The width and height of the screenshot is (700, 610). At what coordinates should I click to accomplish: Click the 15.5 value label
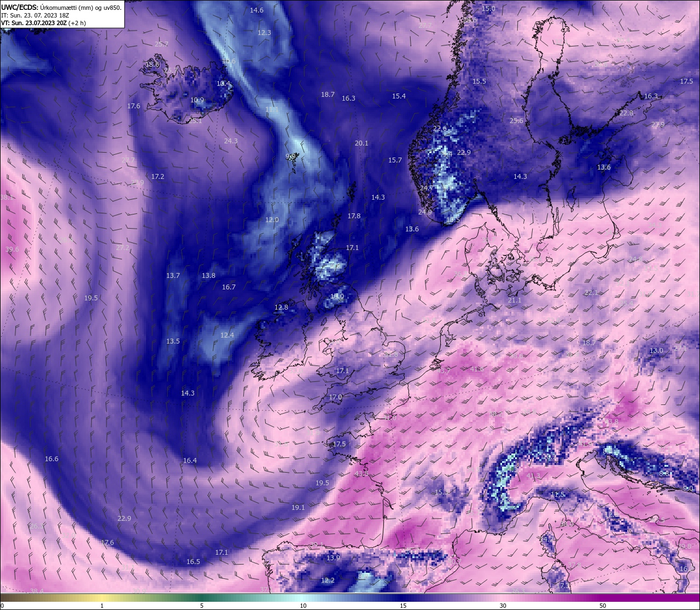(479, 82)
